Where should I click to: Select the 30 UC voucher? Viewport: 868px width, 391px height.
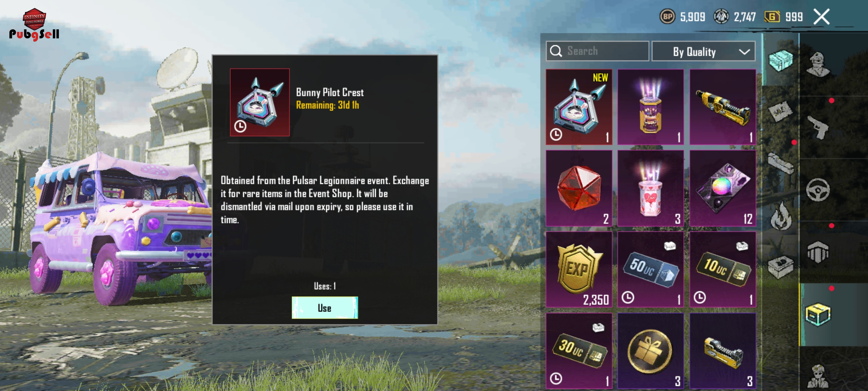(579, 351)
